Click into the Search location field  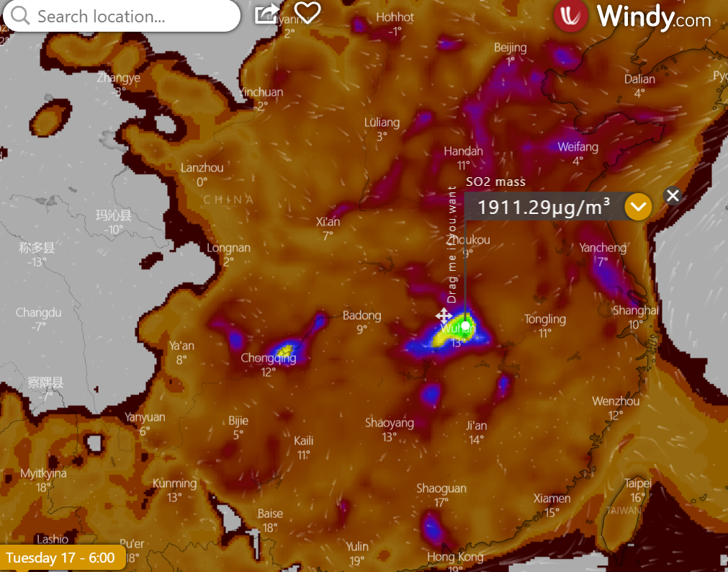pyautogui.click(x=130, y=16)
